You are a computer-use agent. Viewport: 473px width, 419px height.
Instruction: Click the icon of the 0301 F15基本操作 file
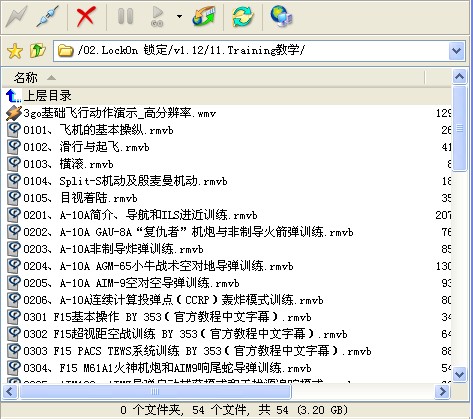pos(14,317)
